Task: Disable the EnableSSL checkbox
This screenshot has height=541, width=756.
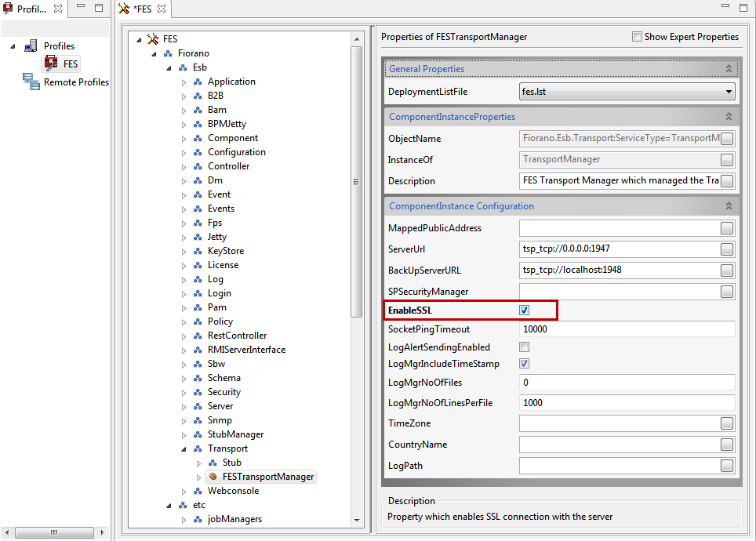Action: coord(524,310)
